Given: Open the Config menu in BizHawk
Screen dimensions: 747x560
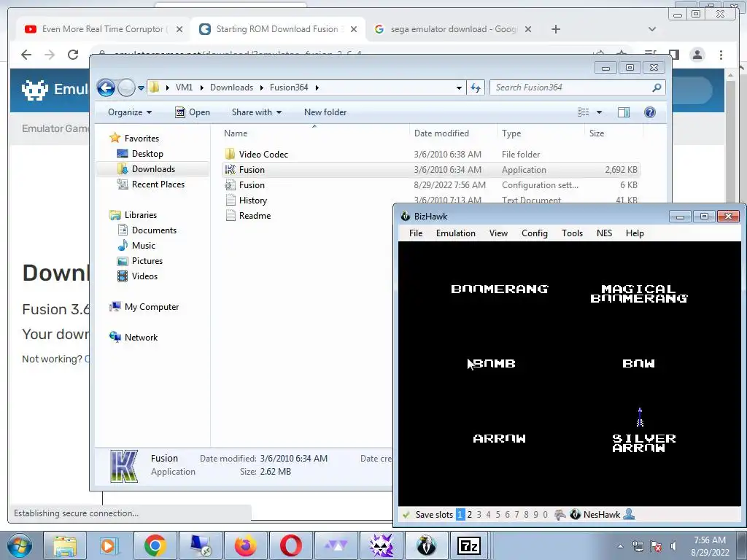Looking at the screenshot, I should (535, 233).
